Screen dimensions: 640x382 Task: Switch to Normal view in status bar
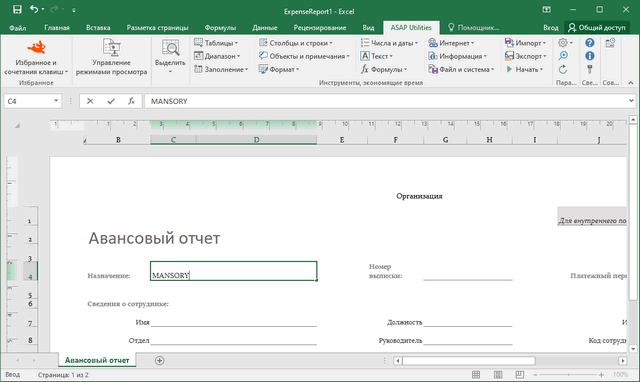point(476,374)
